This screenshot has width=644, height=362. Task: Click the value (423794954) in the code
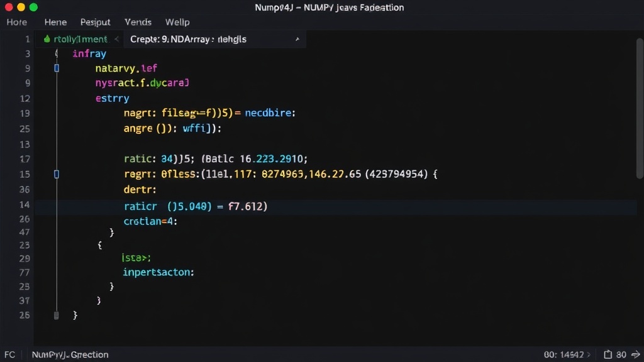tap(396, 174)
